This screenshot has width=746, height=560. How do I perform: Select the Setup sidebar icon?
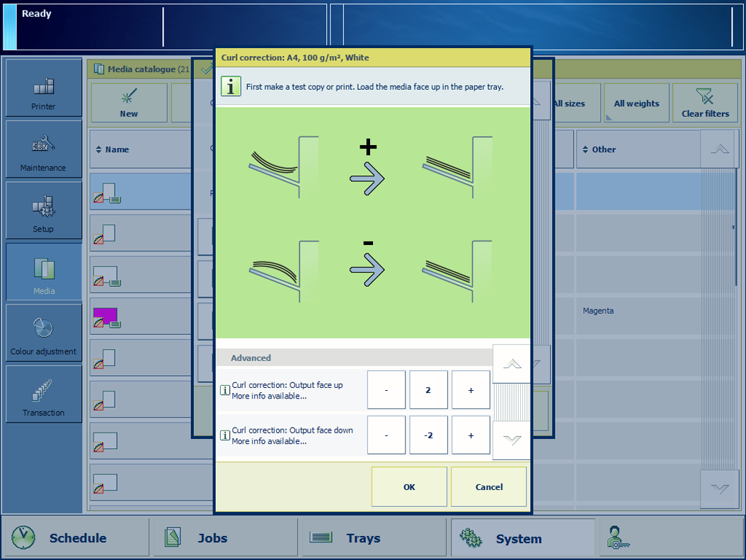(43, 211)
